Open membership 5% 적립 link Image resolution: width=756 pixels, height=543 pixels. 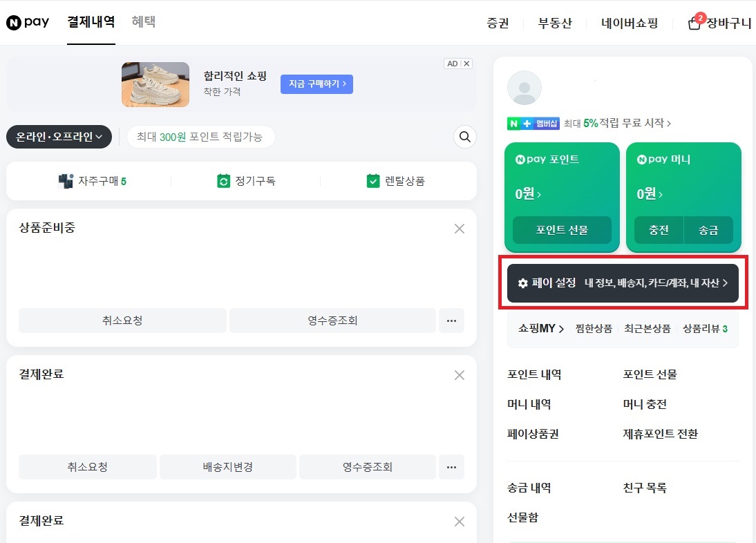[617, 124]
